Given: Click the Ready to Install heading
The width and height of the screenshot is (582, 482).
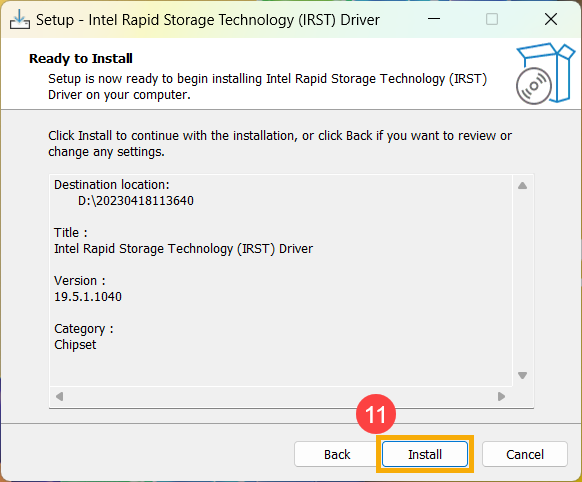Looking at the screenshot, I should (x=81, y=59).
